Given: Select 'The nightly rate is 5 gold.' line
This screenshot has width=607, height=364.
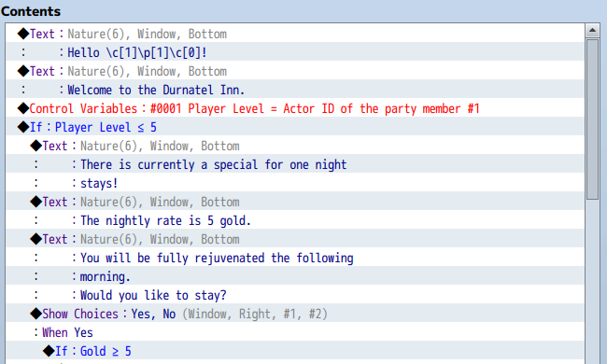Looking at the screenshot, I should coord(295,220).
